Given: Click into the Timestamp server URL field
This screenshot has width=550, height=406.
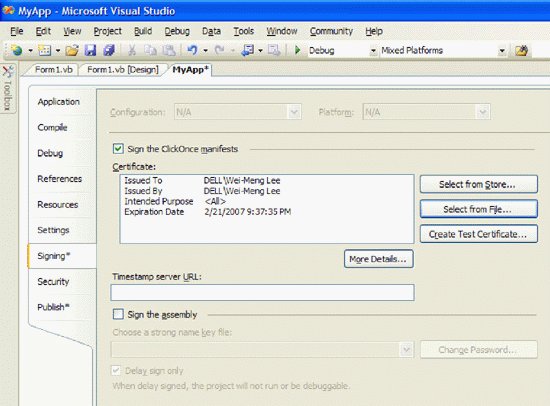Looking at the screenshot, I should coord(262,292).
